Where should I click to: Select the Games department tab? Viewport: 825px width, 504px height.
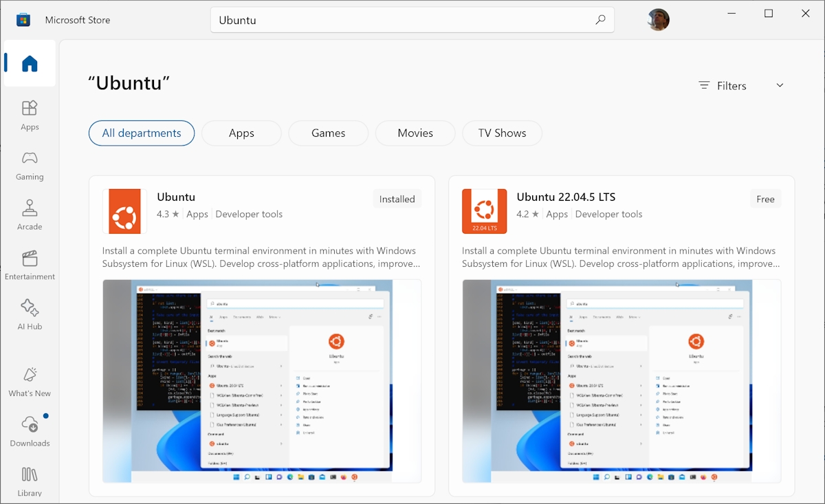pyautogui.click(x=329, y=133)
